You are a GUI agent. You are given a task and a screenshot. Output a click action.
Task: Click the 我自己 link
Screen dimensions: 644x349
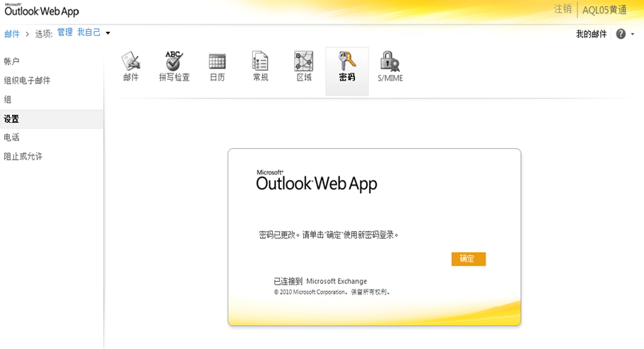[88, 32]
